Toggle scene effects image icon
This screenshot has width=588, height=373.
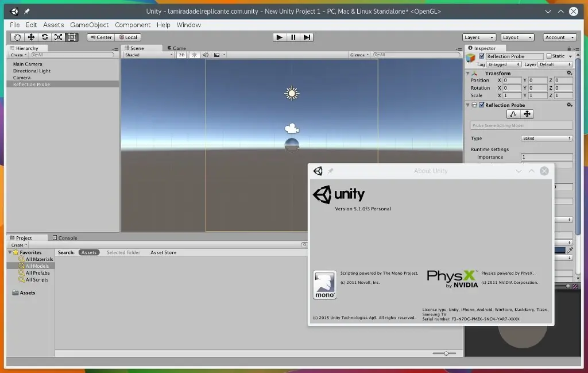216,55
